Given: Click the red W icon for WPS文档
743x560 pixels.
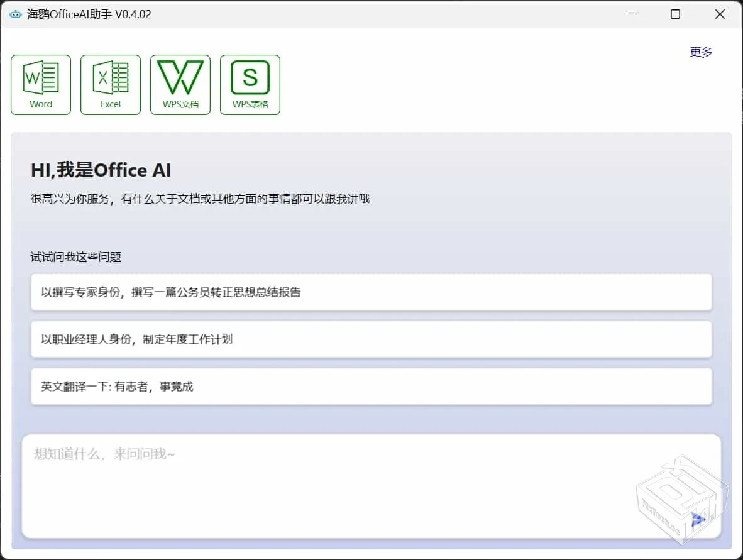Looking at the screenshot, I should [180, 77].
